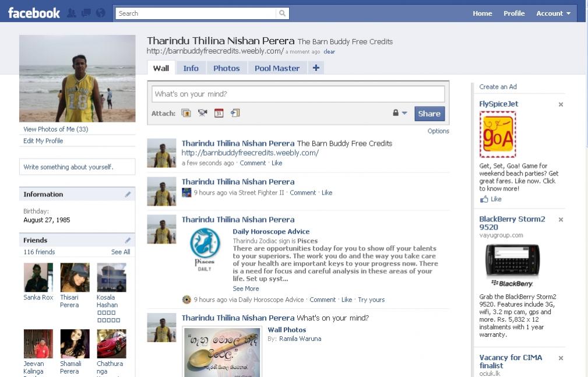Attach a video using the camera icon
588x377 pixels.
pos(202,113)
